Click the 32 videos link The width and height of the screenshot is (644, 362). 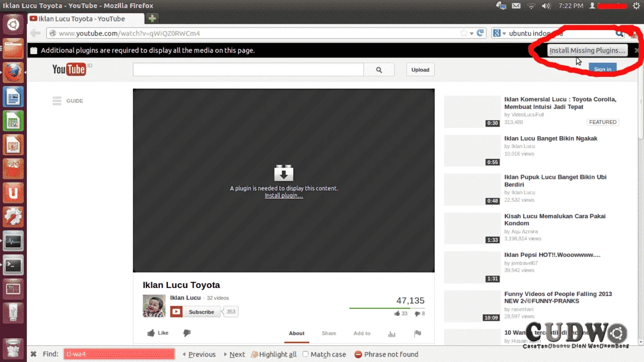(x=218, y=298)
